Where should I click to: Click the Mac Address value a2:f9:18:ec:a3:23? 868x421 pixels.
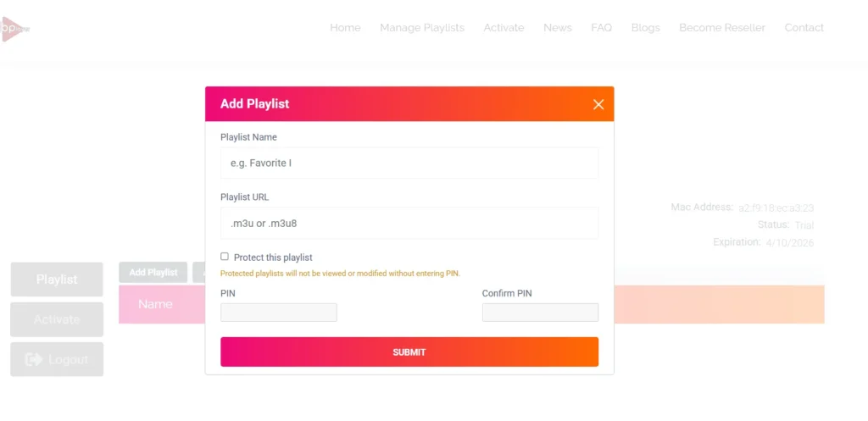776,208
